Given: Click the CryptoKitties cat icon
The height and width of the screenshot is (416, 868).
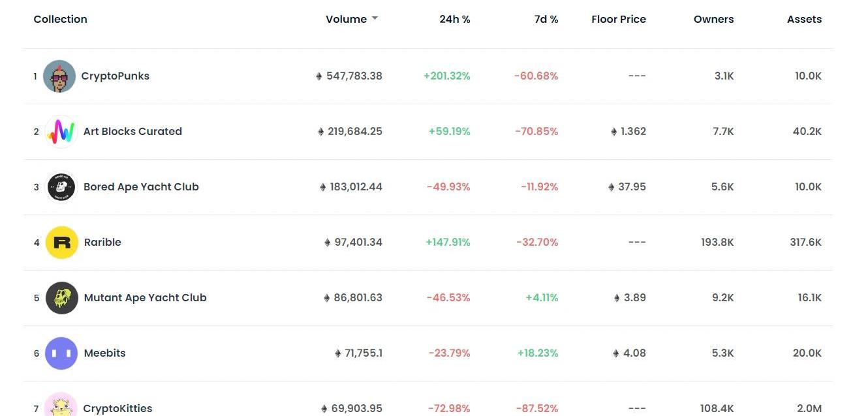Looking at the screenshot, I should coord(61,407).
